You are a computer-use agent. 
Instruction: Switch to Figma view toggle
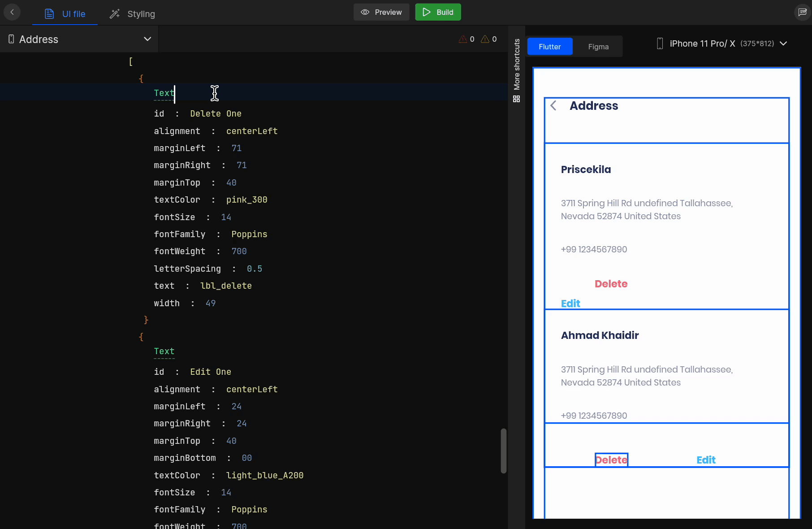[x=598, y=47]
